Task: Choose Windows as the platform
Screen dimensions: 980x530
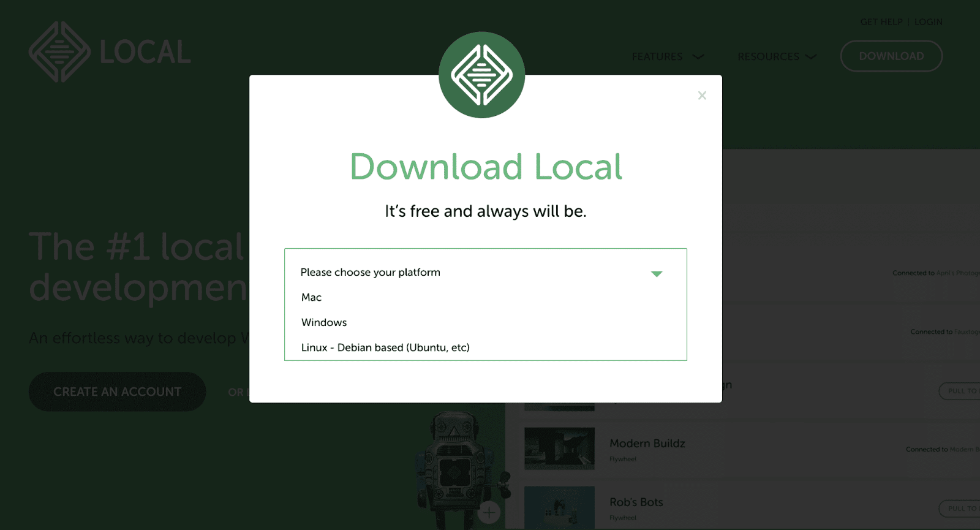Action: (x=324, y=322)
